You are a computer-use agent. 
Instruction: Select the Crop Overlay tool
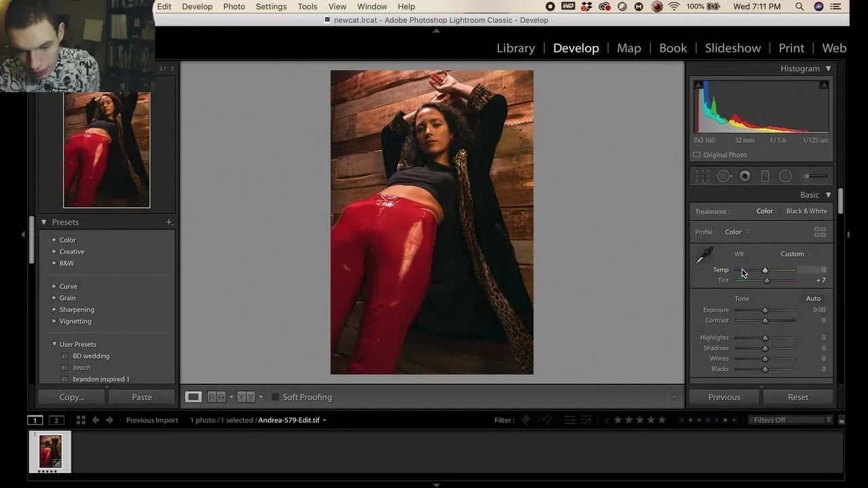pos(703,176)
